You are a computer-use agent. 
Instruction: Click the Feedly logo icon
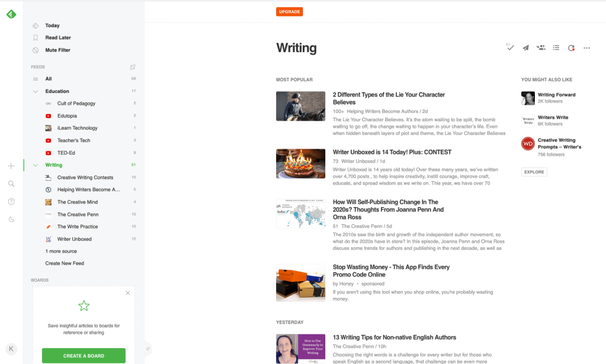[x=11, y=14]
